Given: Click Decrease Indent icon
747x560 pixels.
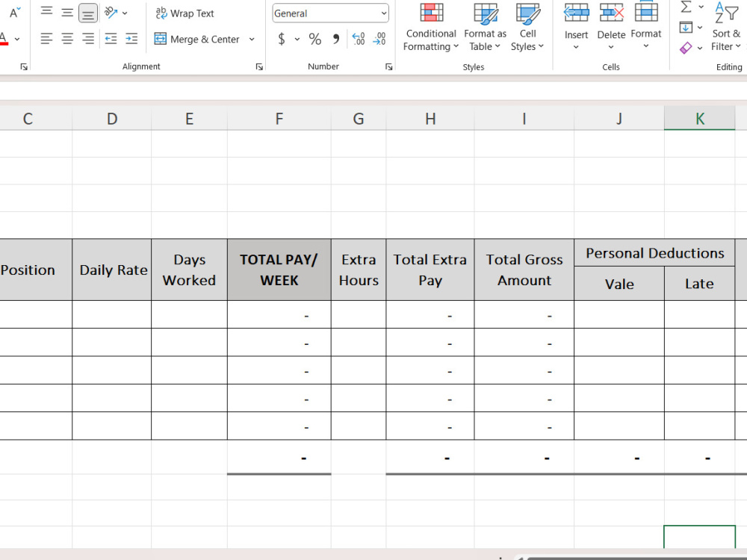Looking at the screenshot, I should tap(111, 39).
